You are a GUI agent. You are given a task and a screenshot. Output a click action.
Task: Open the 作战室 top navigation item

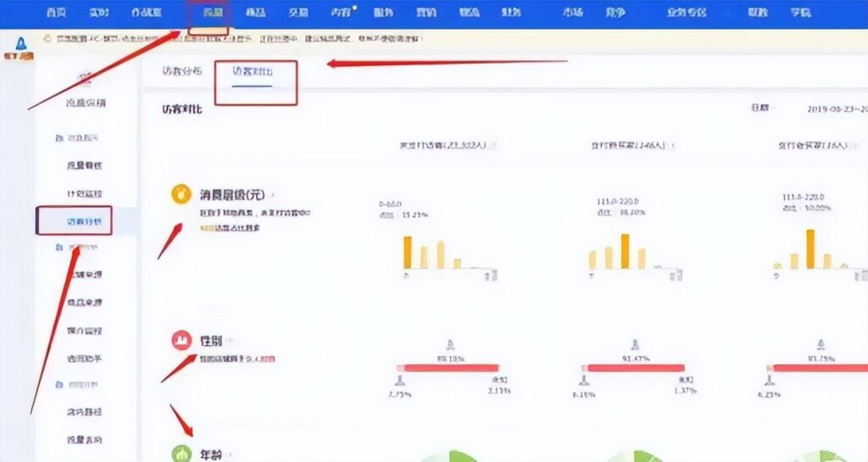coord(146,12)
